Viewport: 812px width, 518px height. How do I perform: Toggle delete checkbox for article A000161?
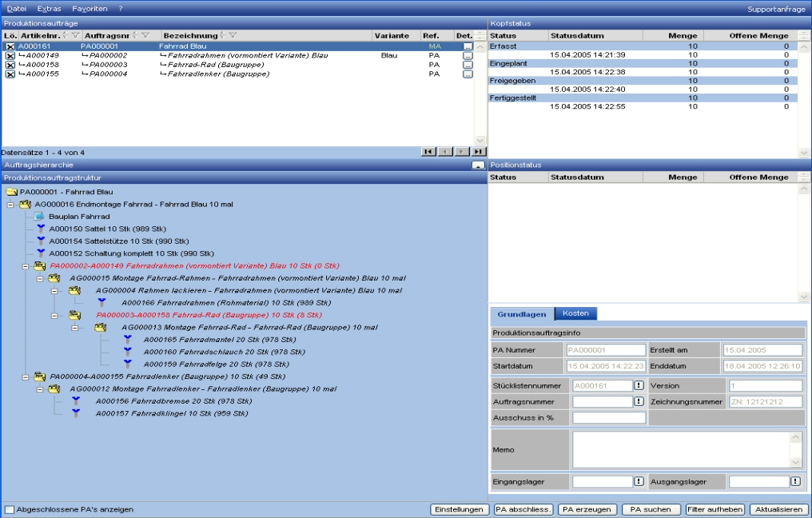click(x=10, y=47)
